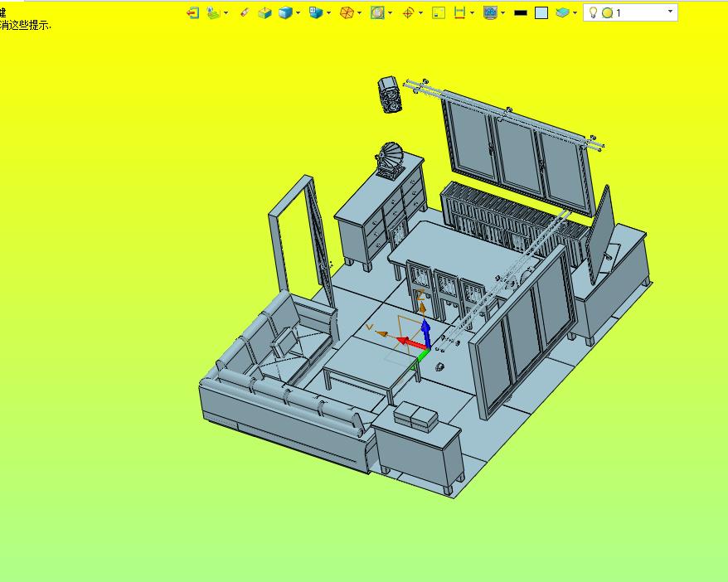Click the light blue fill color swatch
Screen dimensions: 728x582
point(541,13)
